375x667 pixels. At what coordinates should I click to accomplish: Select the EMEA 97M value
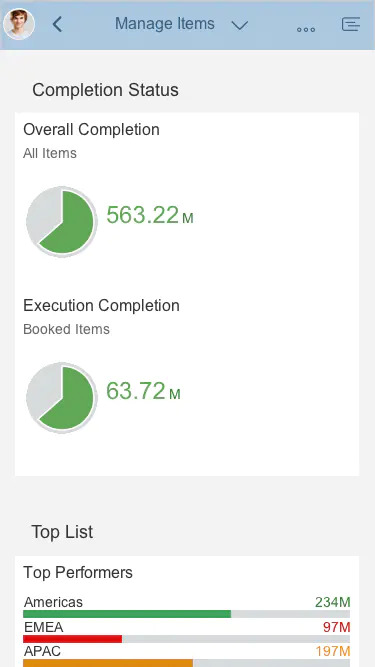click(x=336, y=627)
